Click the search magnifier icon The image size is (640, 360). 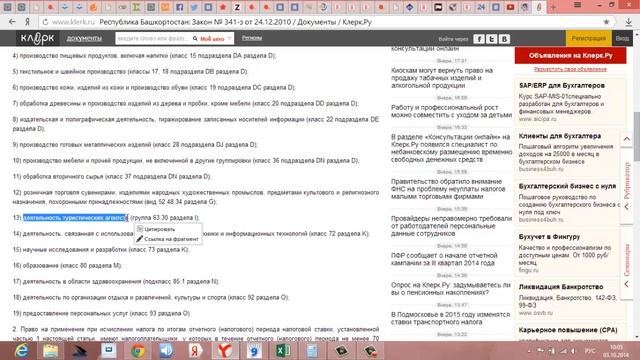click(195, 38)
